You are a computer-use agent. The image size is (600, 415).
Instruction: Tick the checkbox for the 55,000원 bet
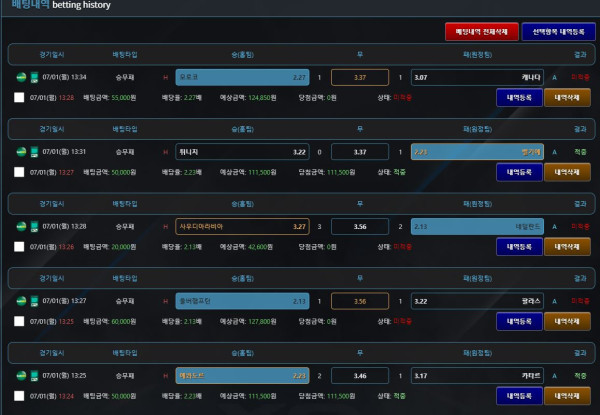tap(19, 98)
